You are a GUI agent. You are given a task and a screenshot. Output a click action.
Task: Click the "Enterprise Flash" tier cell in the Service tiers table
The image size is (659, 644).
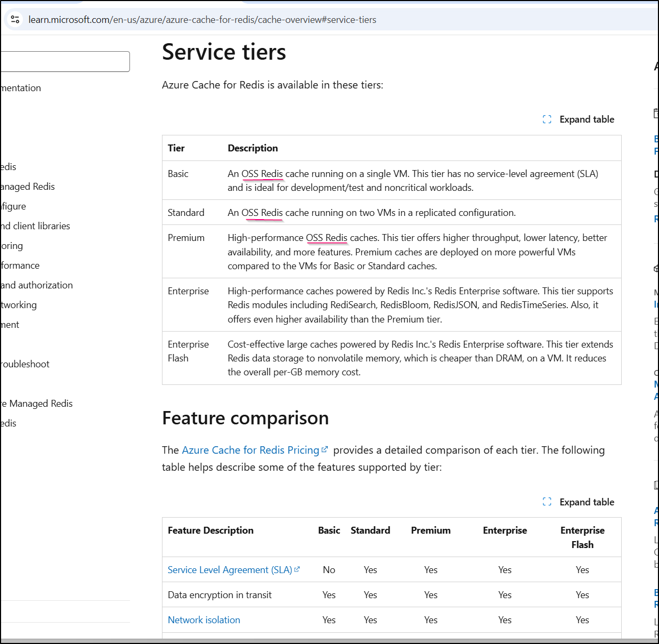[x=188, y=351]
